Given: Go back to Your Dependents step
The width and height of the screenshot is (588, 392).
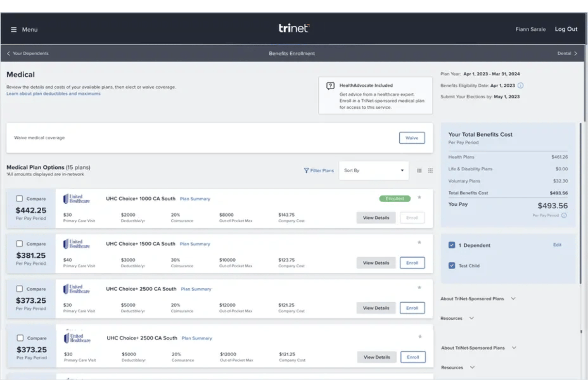Looking at the screenshot, I should [x=30, y=53].
